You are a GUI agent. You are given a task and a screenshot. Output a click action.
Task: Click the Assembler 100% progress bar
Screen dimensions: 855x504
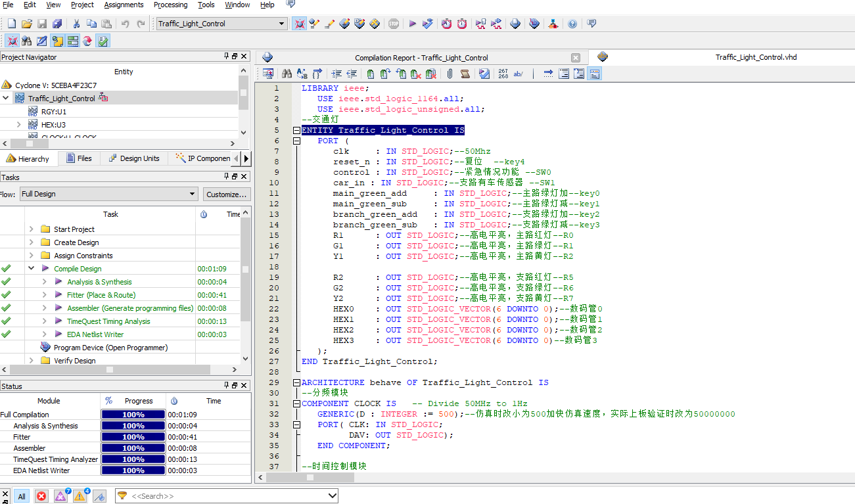pos(133,448)
